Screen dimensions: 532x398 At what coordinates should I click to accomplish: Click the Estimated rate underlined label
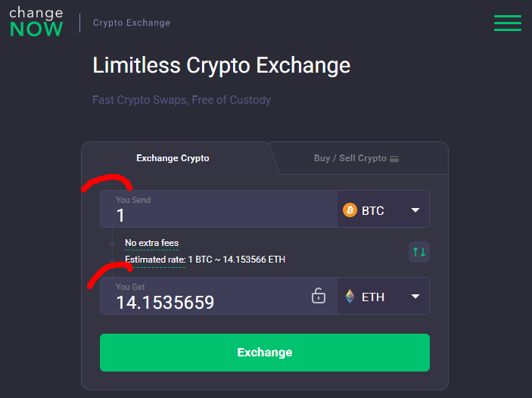point(155,260)
